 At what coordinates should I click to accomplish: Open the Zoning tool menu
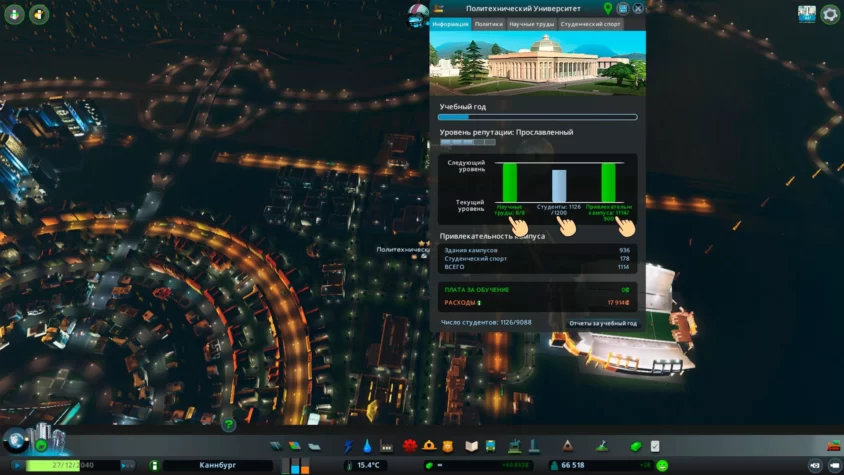point(294,446)
